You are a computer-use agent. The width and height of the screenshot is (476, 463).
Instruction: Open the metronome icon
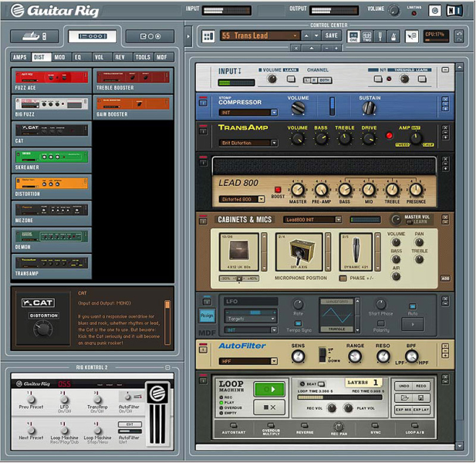(x=393, y=36)
